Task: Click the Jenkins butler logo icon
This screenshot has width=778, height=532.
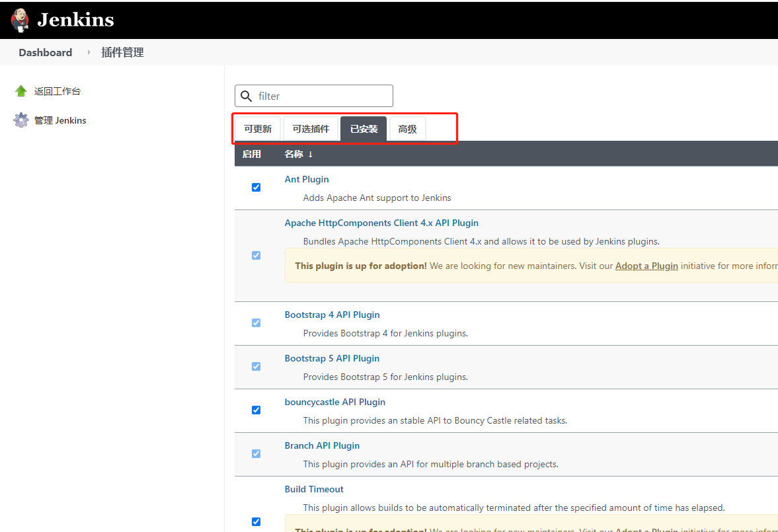Action: click(x=20, y=20)
